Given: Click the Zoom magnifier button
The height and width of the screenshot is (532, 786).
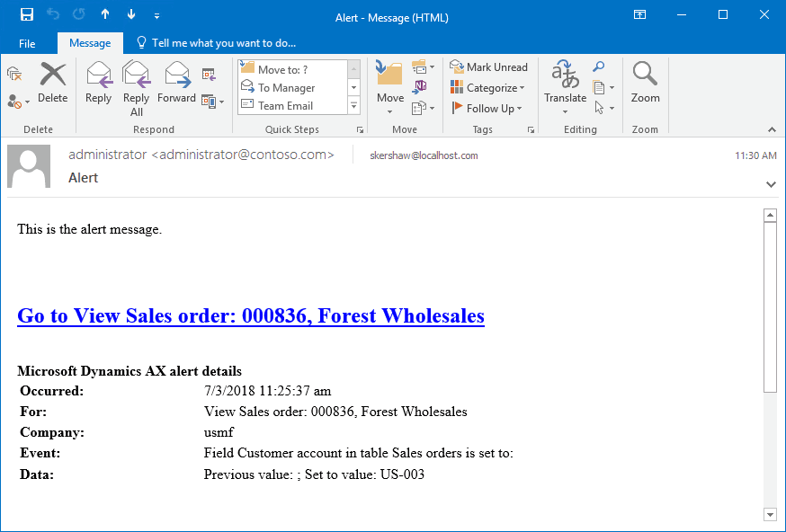Looking at the screenshot, I should click(x=645, y=83).
